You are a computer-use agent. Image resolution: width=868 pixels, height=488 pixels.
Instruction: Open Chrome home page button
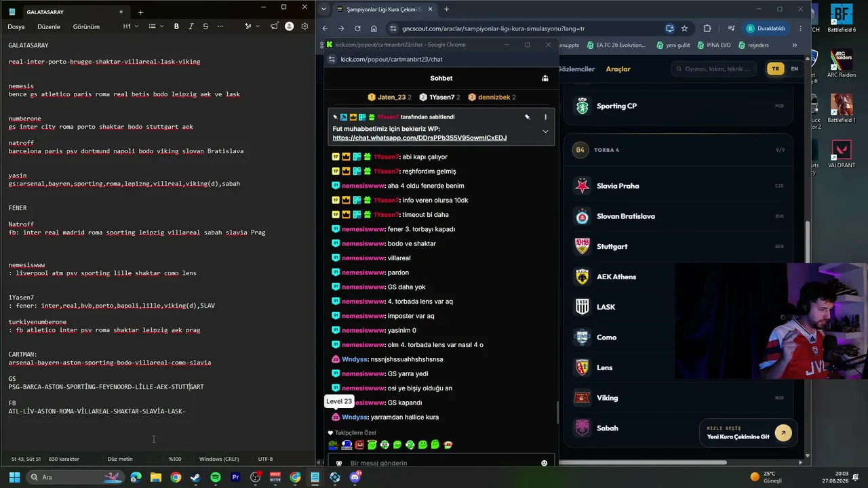point(374,28)
